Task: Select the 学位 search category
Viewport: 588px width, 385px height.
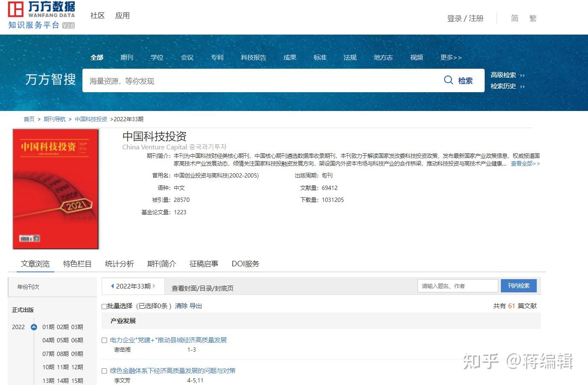Action: pyautogui.click(x=157, y=57)
